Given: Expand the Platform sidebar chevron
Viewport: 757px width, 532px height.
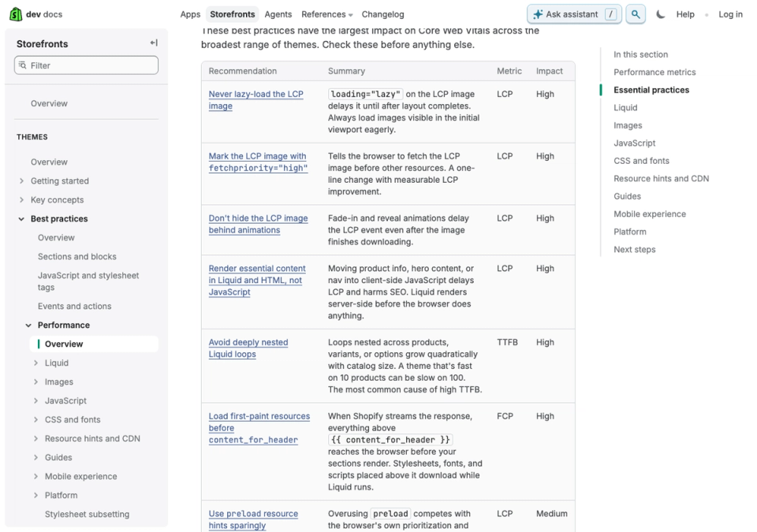Looking at the screenshot, I should point(35,495).
